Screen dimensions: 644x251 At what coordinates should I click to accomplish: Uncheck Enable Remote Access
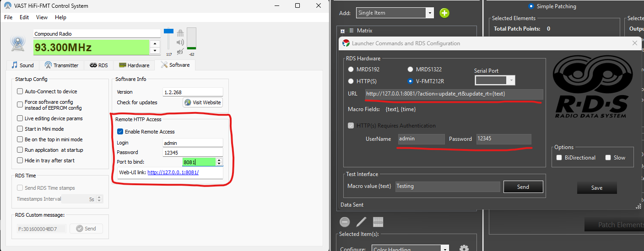[x=120, y=132]
